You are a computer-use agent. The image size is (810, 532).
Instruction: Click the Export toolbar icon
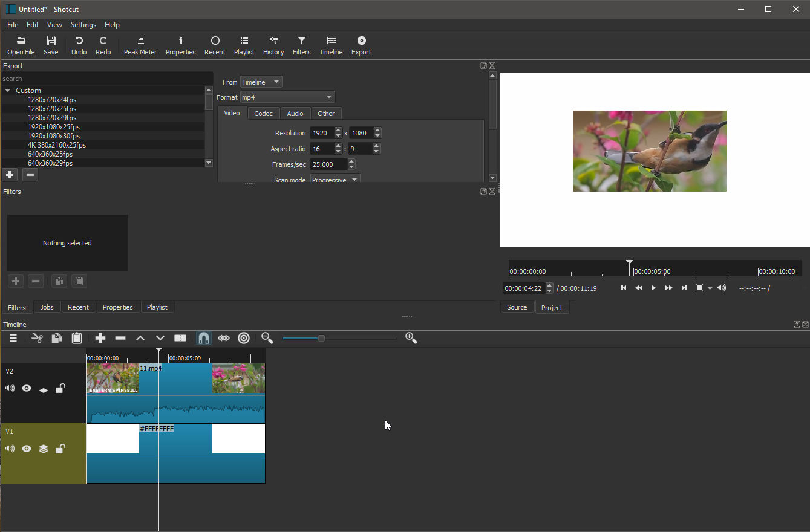point(361,45)
